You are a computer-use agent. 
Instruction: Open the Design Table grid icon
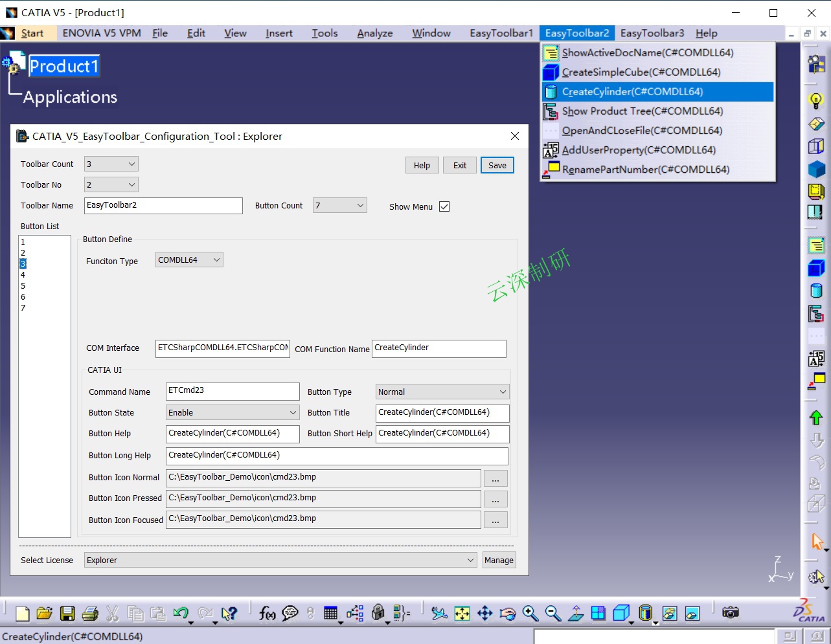click(x=330, y=614)
